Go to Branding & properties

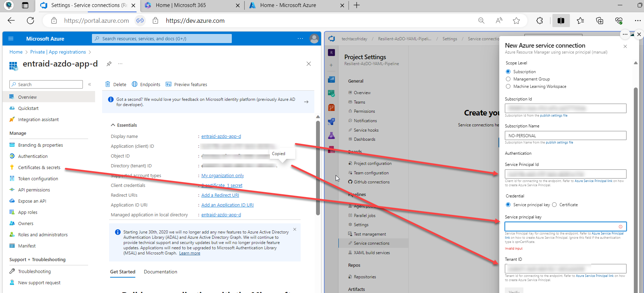coord(41,145)
